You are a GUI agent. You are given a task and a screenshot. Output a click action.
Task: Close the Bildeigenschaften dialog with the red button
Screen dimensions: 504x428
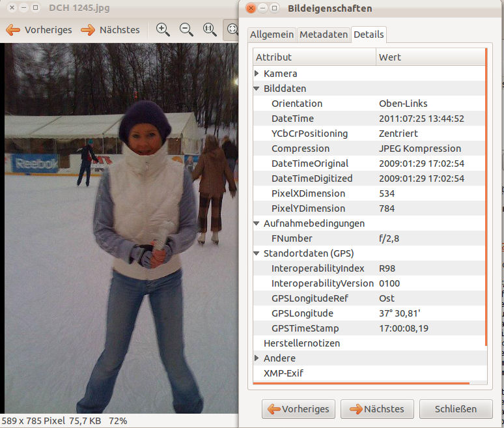251,8
